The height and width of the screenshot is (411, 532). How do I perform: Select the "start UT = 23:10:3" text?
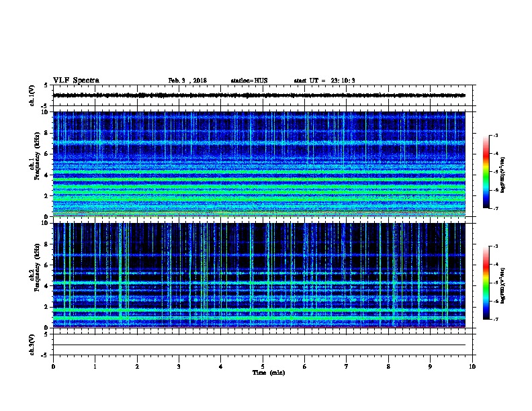(x=324, y=81)
